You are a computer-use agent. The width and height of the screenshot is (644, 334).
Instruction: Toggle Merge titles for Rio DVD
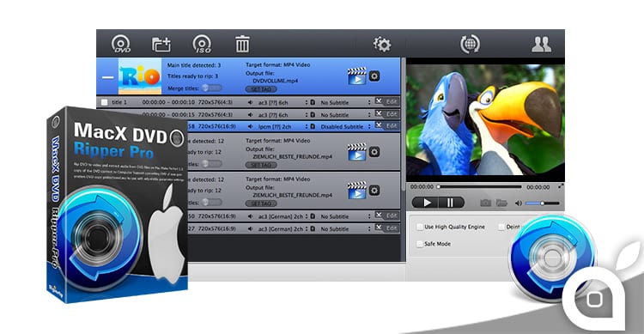211,88
